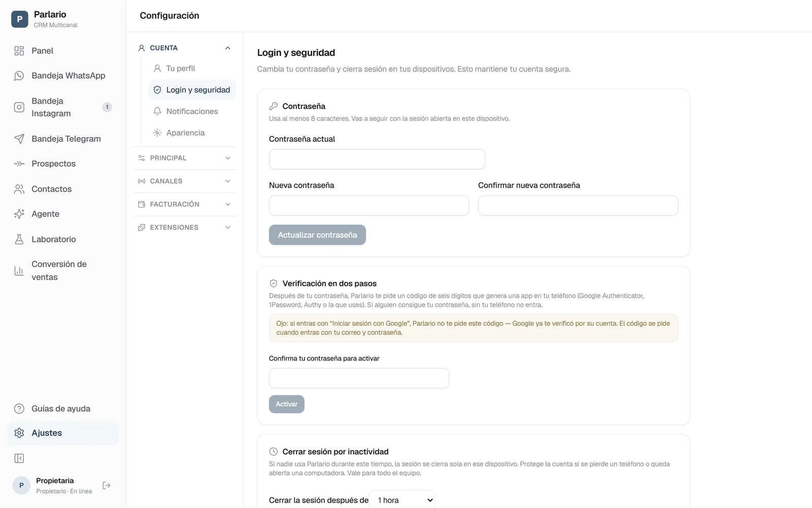Collapse sidebar using the panel icon
Image resolution: width=812 pixels, height=508 pixels.
(x=19, y=459)
